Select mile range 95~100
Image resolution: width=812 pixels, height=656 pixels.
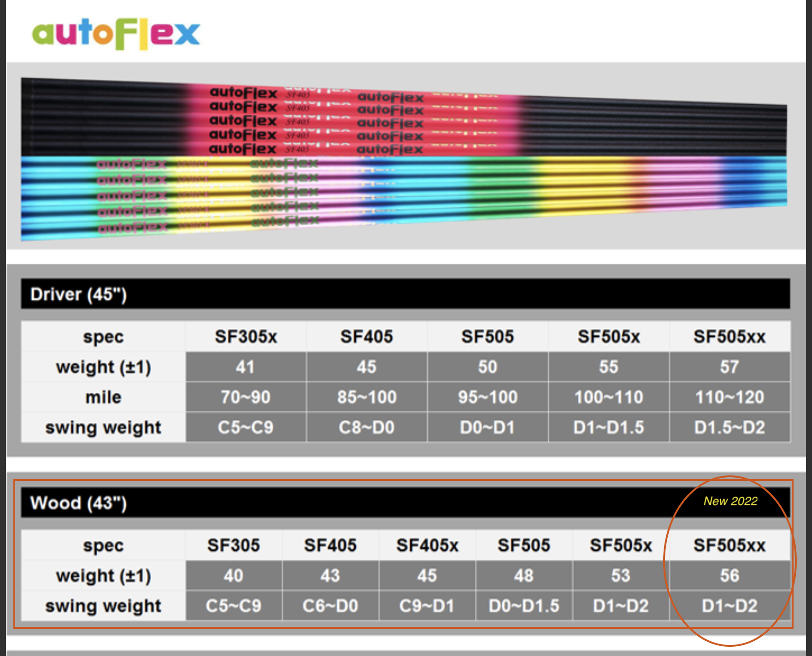488,397
